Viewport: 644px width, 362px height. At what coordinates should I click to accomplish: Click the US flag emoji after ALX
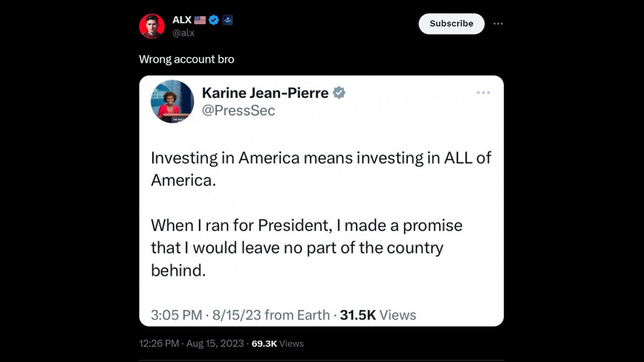[x=200, y=20]
